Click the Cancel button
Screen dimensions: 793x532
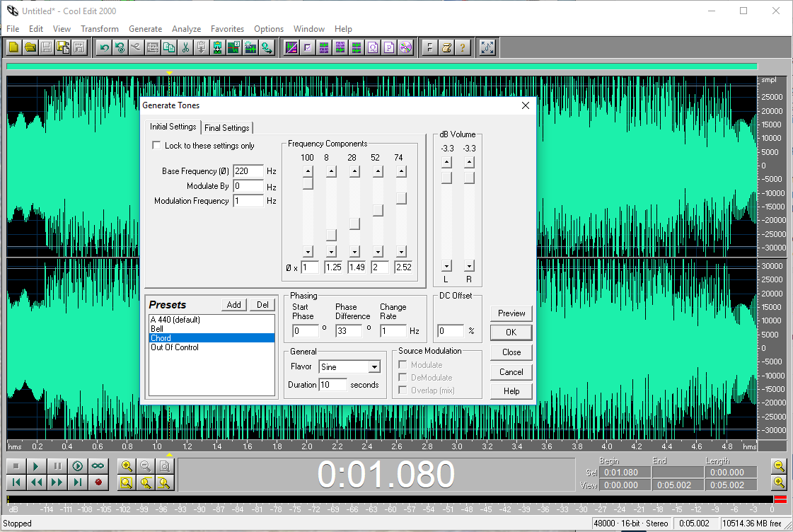(511, 371)
